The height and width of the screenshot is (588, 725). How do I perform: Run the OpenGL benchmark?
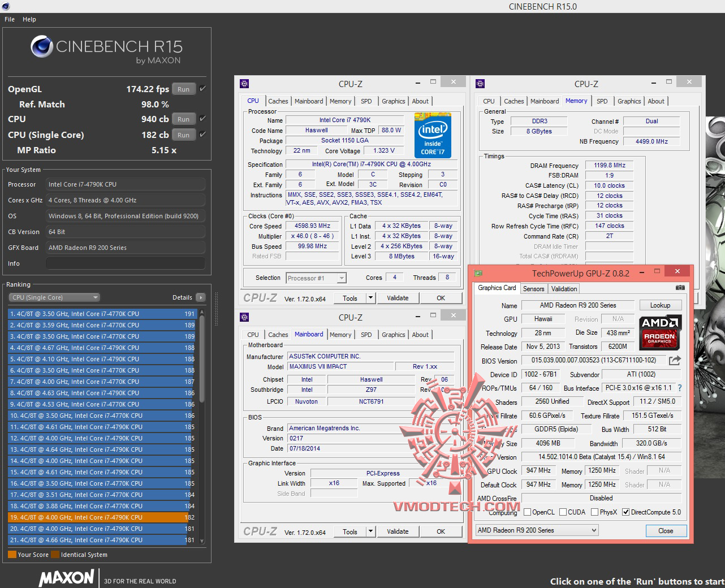tap(184, 89)
